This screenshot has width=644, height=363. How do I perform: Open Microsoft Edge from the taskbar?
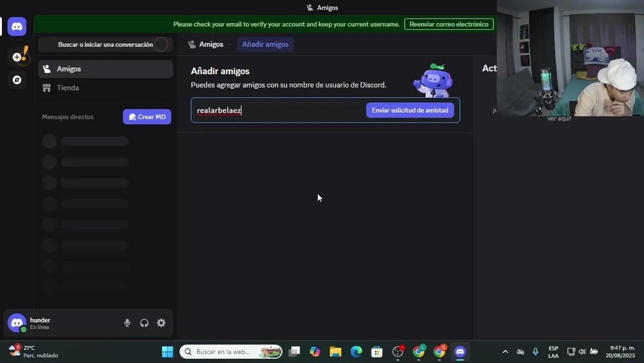click(x=356, y=352)
